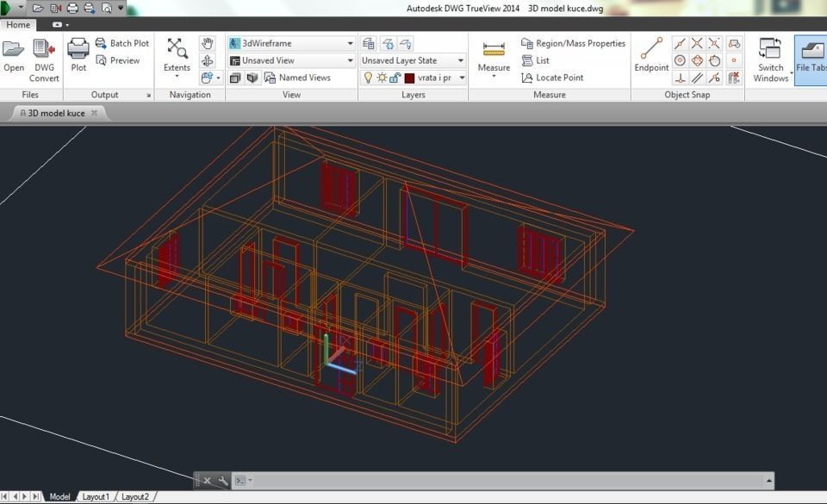
Task: Click the Parallel snap icon
Action: click(x=697, y=78)
